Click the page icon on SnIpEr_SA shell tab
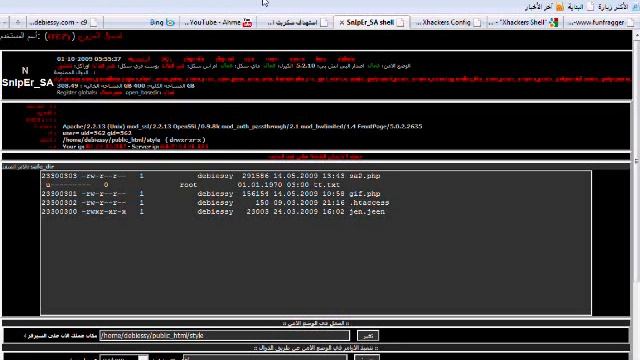Screen dimensions: 640x360 tap(401, 22)
